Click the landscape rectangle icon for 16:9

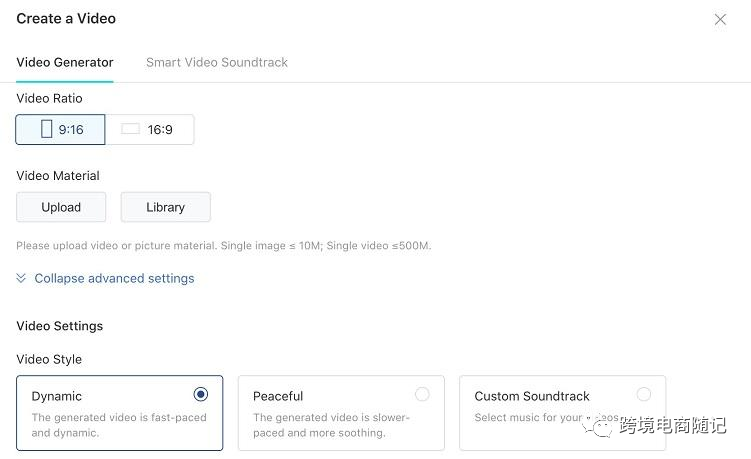point(130,129)
